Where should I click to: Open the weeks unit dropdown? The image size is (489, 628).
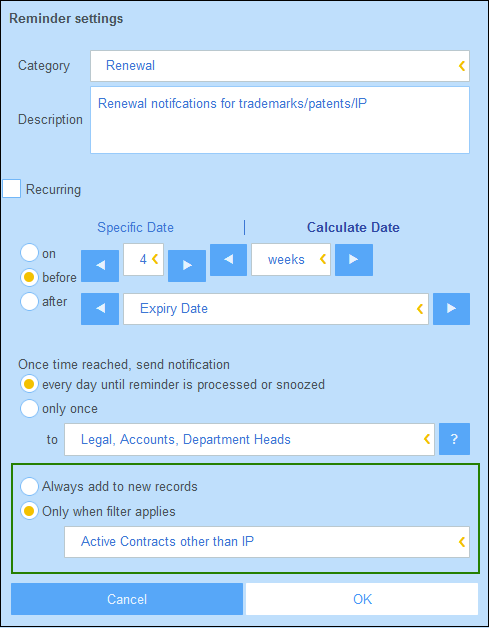point(291,260)
